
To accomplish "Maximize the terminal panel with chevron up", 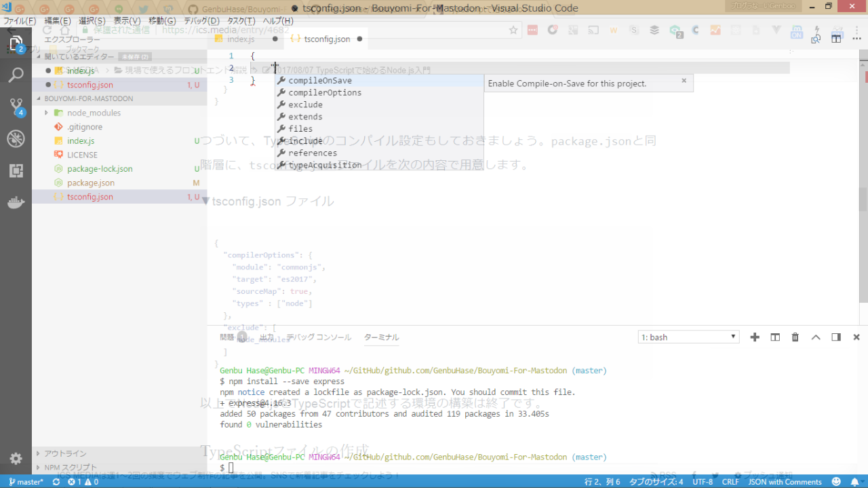I will tap(816, 337).
